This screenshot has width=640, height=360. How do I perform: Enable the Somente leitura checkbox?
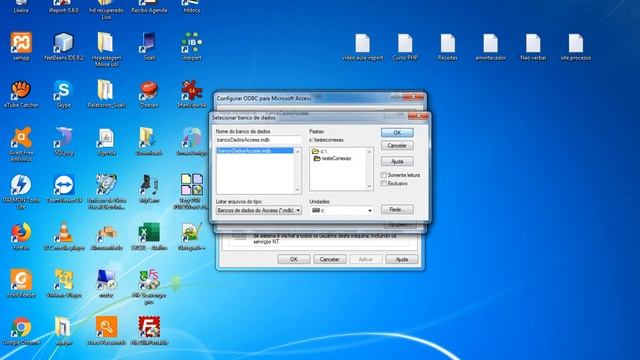pyautogui.click(x=384, y=175)
